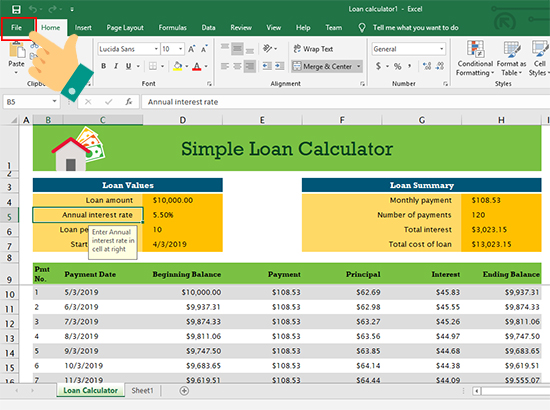This screenshot has height=410, width=550.
Task: Expand the Borders dropdown arrow
Action: [x=162, y=66]
